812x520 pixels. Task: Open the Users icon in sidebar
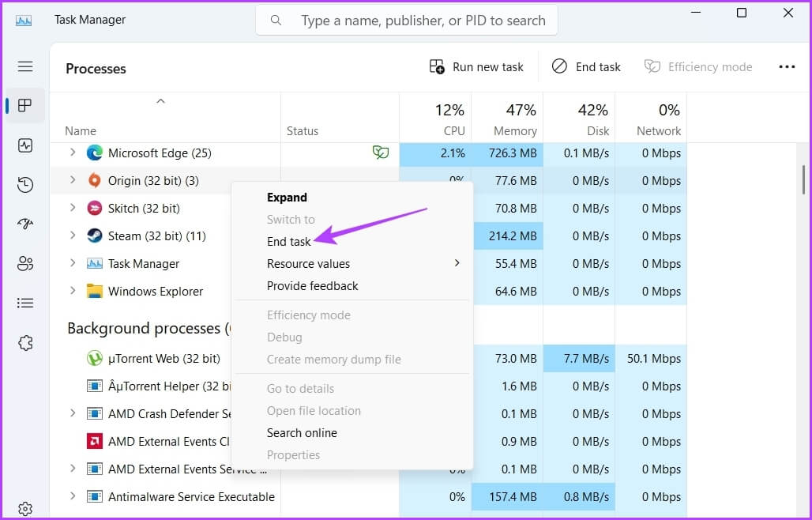click(x=24, y=264)
